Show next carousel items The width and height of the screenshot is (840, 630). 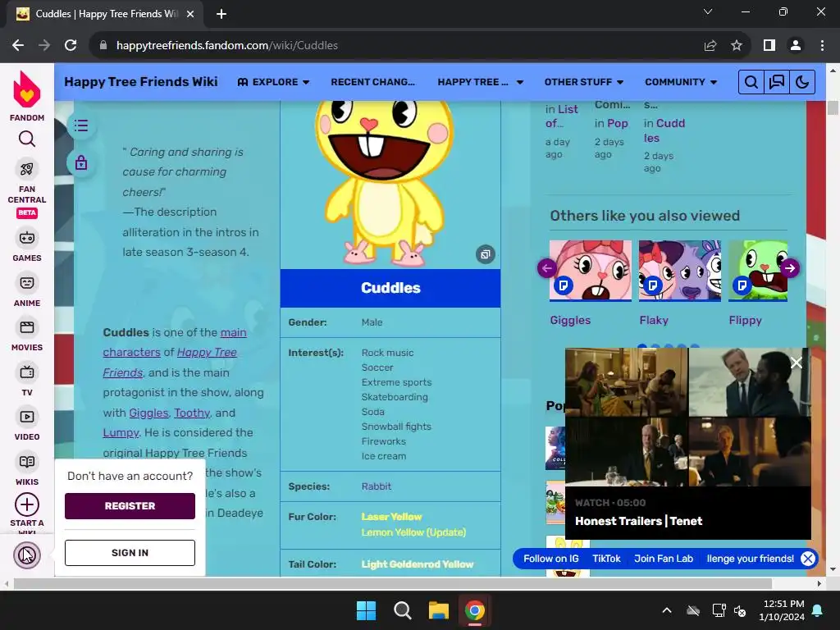tap(790, 268)
